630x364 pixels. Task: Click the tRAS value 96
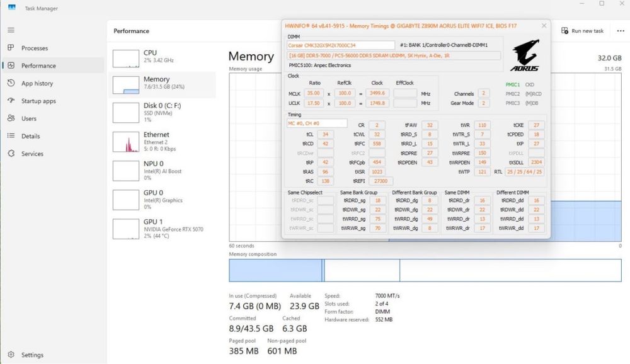[325, 172]
